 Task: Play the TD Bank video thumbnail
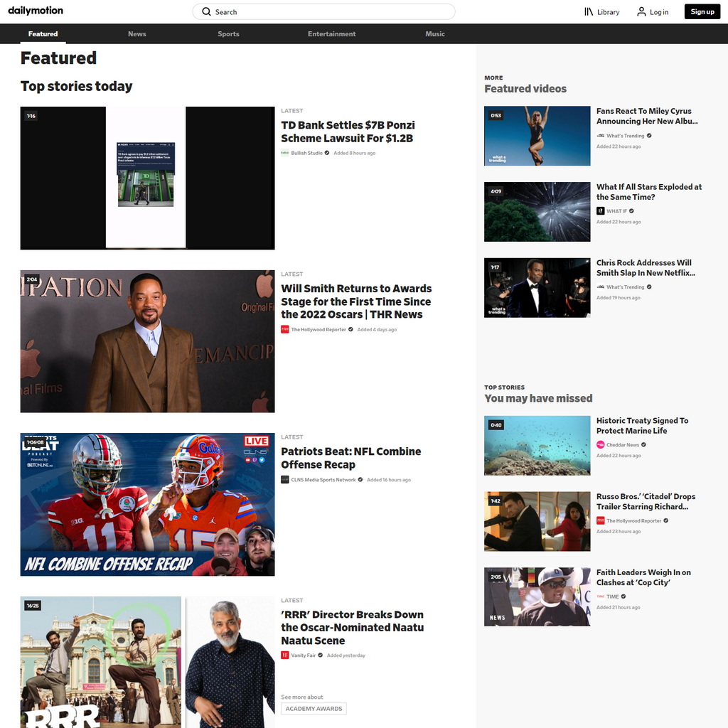pyautogui.click(x=148, y=178)
